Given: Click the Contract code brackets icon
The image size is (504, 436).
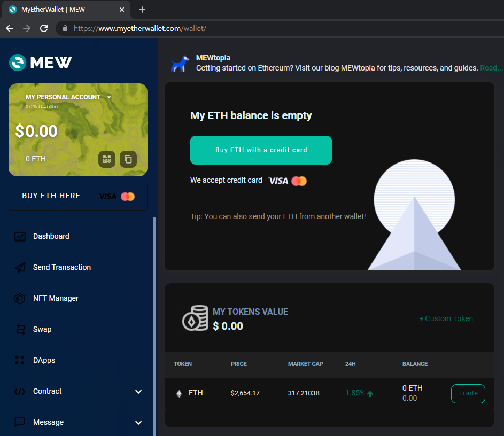Looking at the screenshot, I should pyautogui.click(x=20, y=391).
